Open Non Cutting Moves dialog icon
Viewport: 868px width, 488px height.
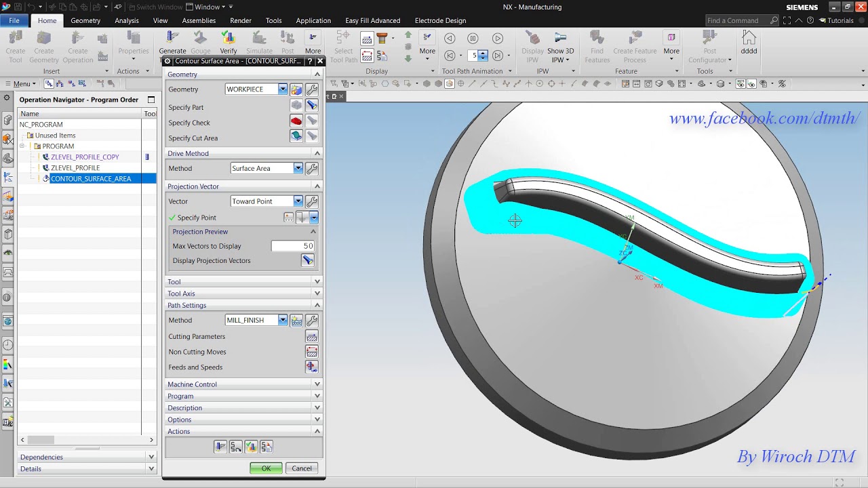311,352
